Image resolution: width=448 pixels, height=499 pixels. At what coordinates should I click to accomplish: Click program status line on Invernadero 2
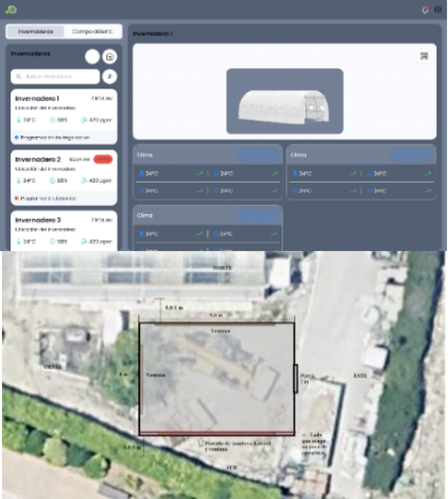tap(48, 198)
